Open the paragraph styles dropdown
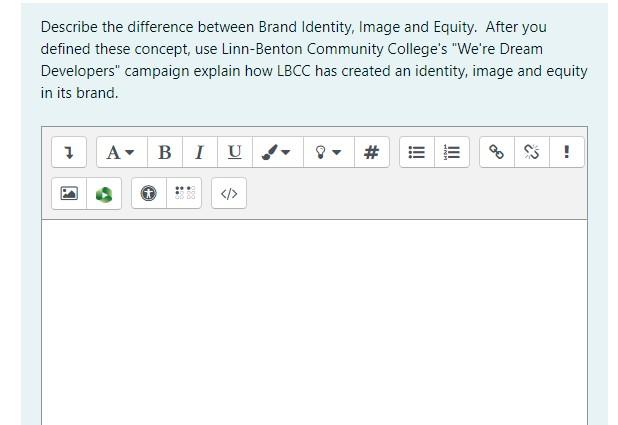 point(122,152)
